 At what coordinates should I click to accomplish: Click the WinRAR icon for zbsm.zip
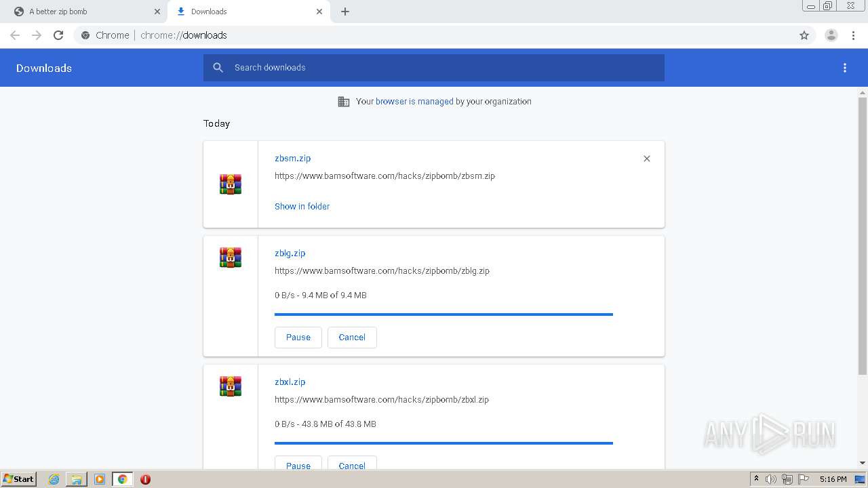point(231,184)
